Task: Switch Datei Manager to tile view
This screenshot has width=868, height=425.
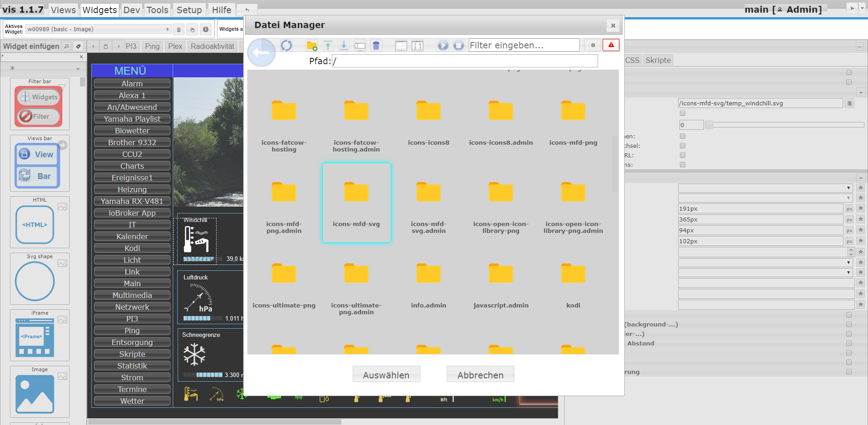Action: 418,46
